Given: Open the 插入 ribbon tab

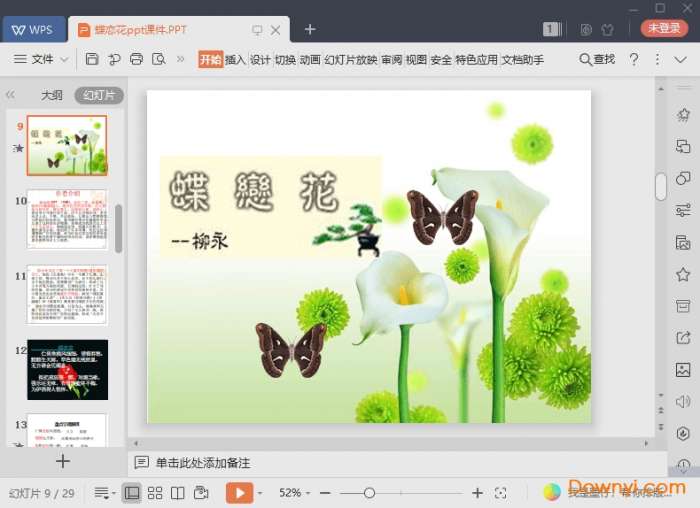Looking at the screenshot, I should point(235,60).
